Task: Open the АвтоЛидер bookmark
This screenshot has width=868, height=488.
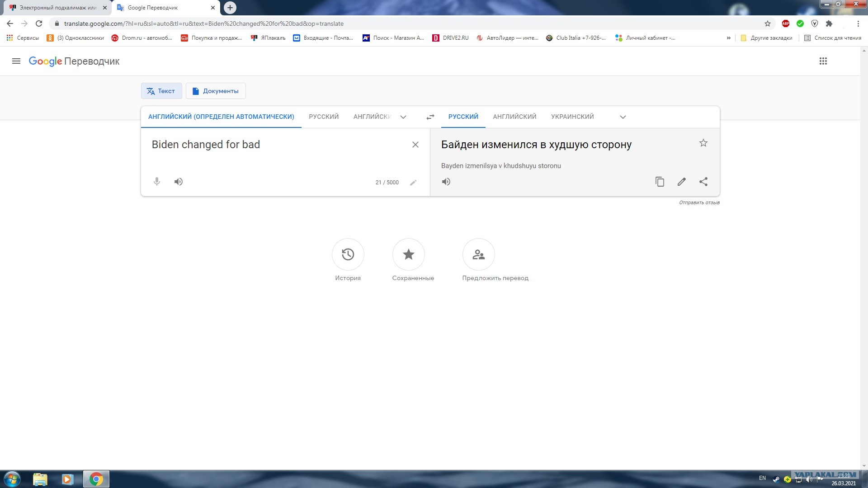Action: coord(507,38)
